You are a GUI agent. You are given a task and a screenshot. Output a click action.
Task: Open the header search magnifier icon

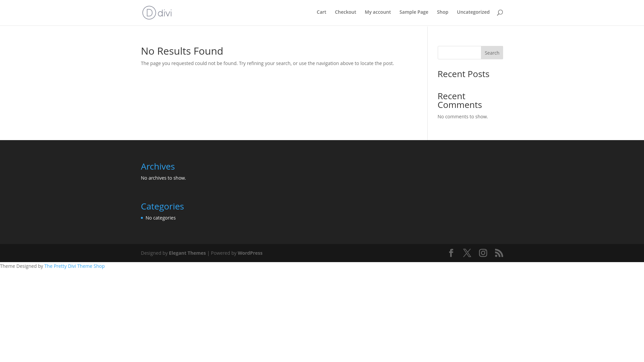pos(500,12)
